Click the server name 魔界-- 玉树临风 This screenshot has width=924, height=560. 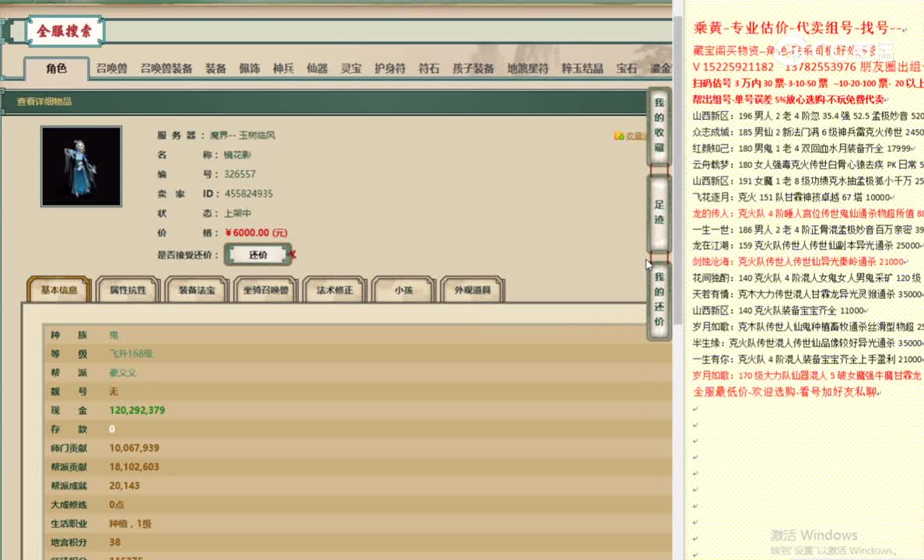point(242,135)
